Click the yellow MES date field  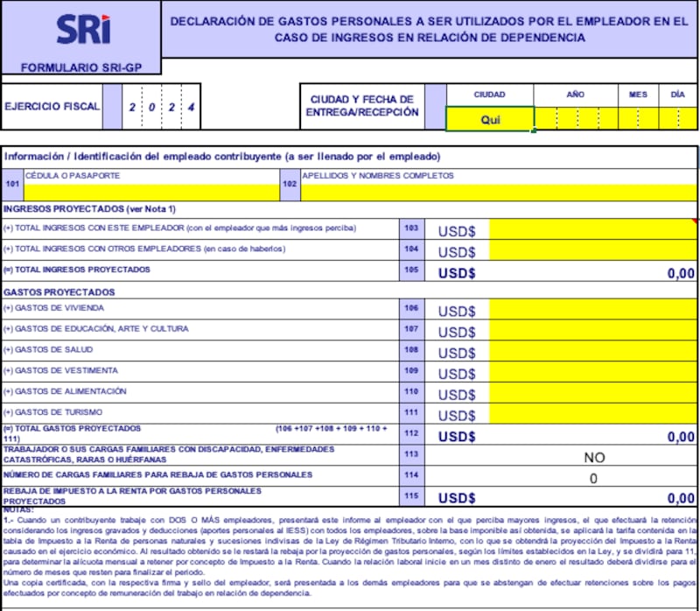click(x=639, y=118)
